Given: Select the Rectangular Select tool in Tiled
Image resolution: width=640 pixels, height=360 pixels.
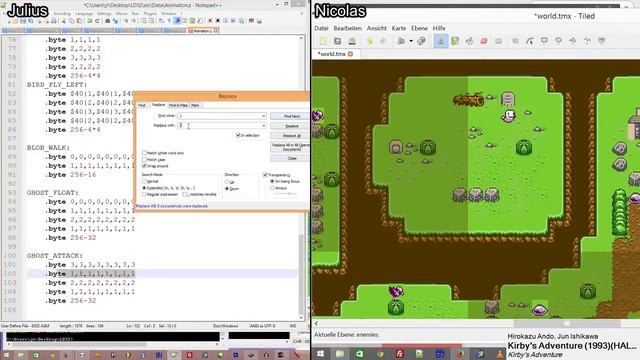Looking at the screenshot, I should (498, 41).
